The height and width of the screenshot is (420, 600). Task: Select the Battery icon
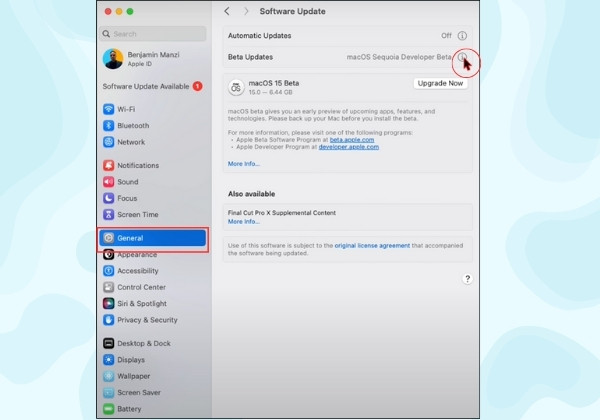tap(109, 409)
